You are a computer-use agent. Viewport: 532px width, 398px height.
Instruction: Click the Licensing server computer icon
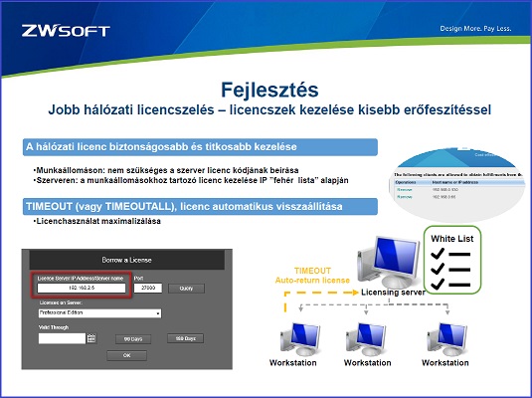pyautogui.click(x=389, y=262)
